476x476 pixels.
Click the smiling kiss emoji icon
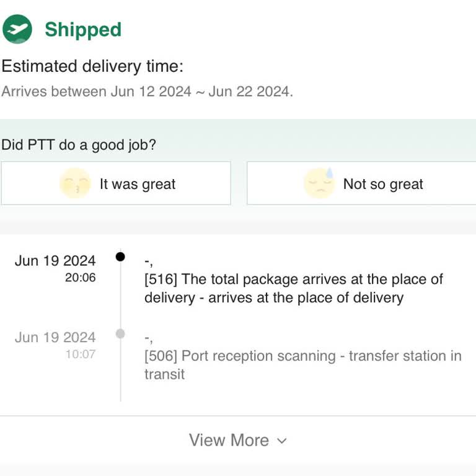point(74,183)
